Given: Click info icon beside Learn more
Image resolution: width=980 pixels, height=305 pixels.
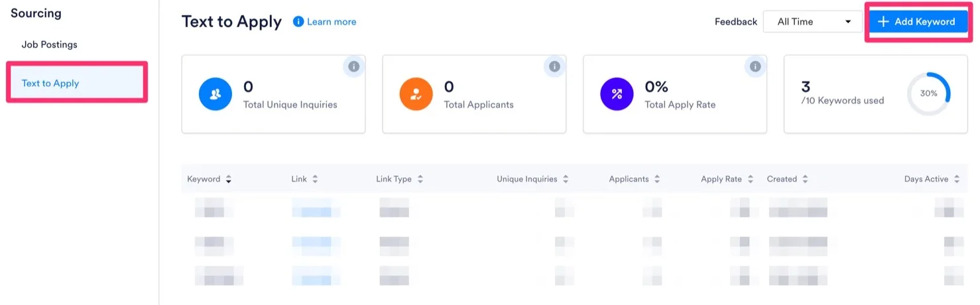Looking at the screenshot, I should pos(298,22).
